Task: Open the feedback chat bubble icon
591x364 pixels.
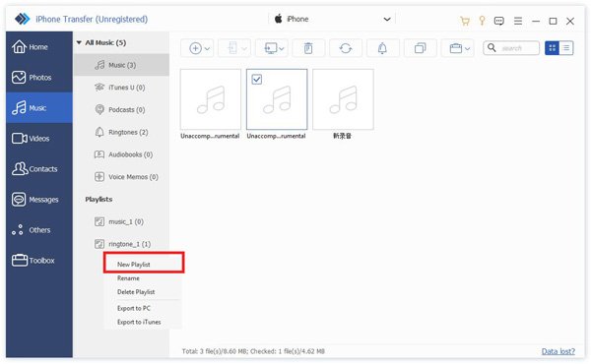Action: pos(499,21)
